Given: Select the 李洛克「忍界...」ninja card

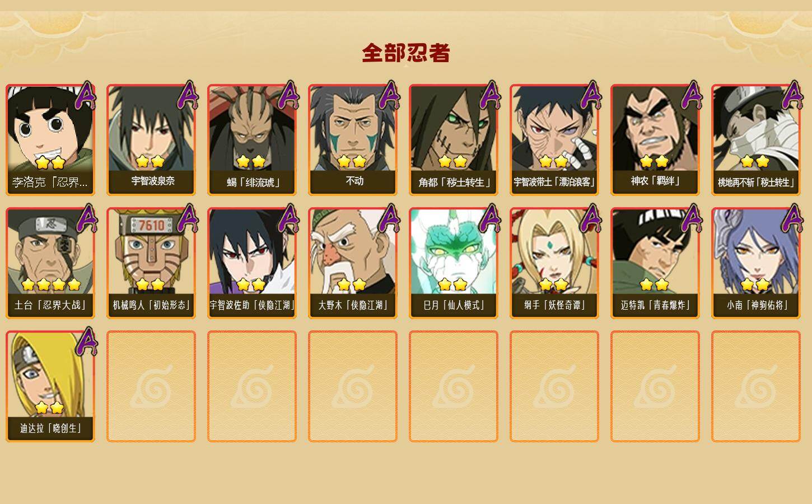Looking at the screenshot, I should point(50,140).
